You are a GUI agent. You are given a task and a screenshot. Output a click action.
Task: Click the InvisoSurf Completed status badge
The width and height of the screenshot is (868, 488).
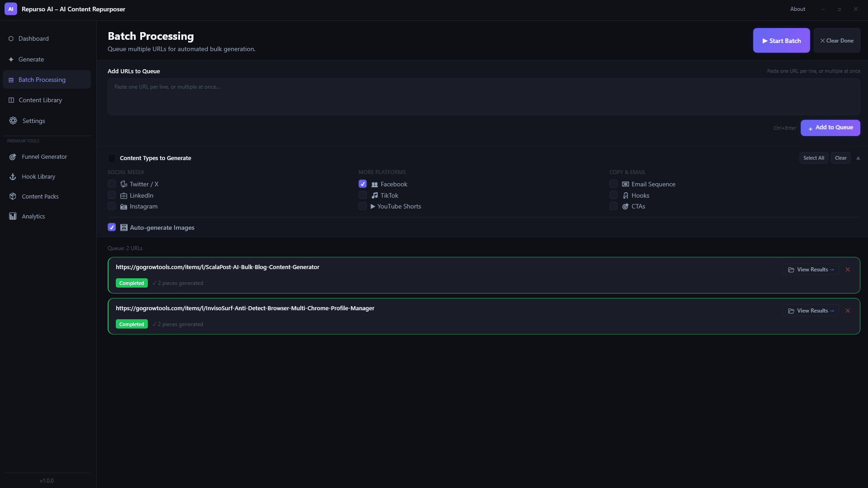(x=132, y=324)
